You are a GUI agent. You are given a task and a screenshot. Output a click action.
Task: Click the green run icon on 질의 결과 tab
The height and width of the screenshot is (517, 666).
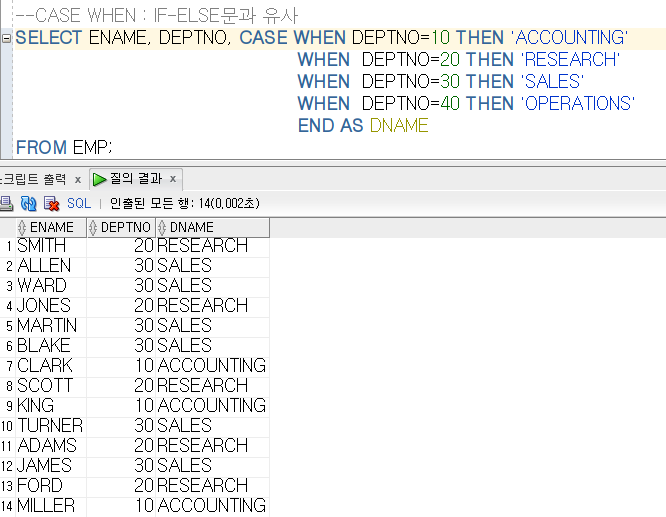pos(99,179)
